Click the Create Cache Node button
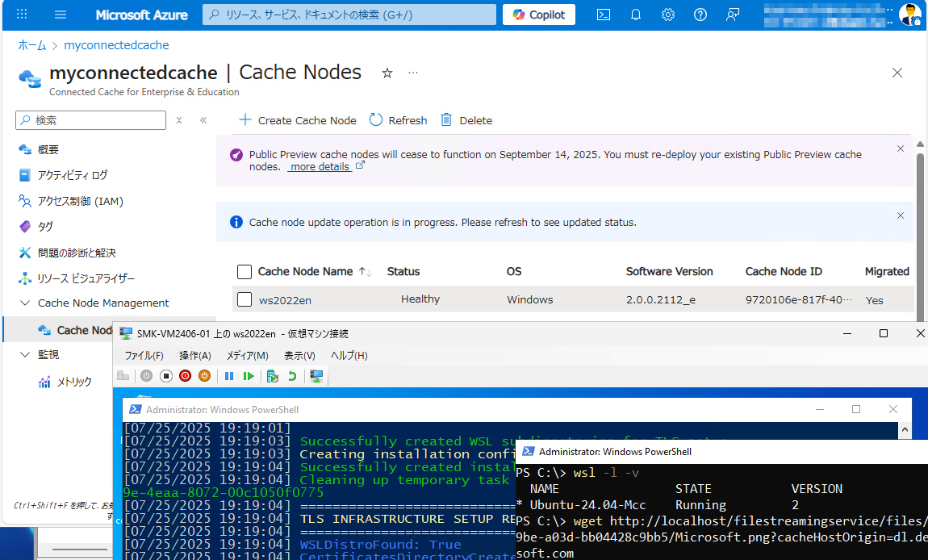 (297, 119)
